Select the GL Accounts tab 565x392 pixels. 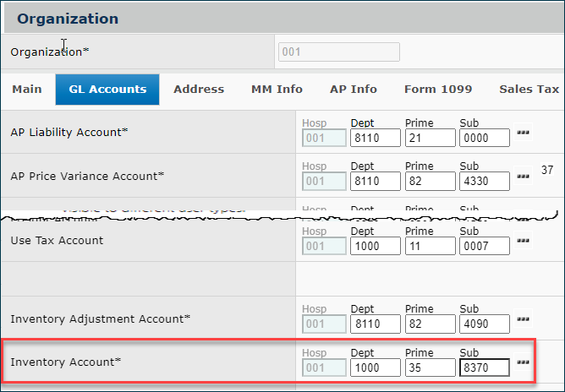tap(107, 89)
